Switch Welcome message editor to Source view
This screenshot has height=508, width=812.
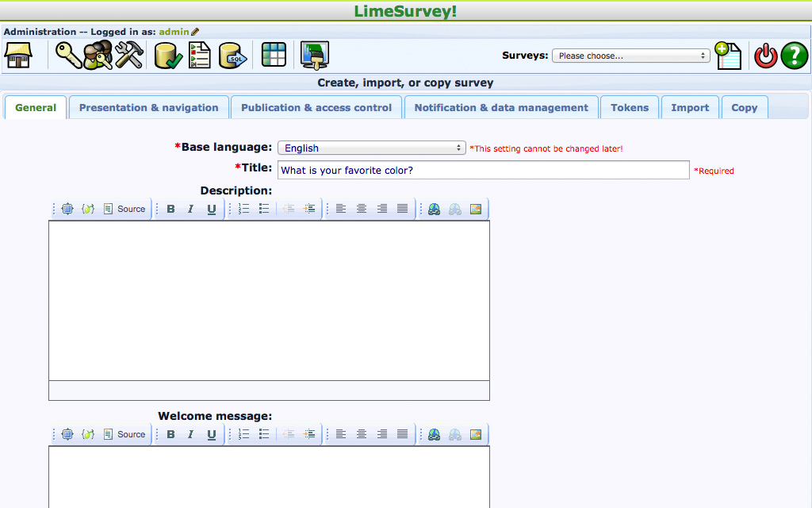point(124,434)
